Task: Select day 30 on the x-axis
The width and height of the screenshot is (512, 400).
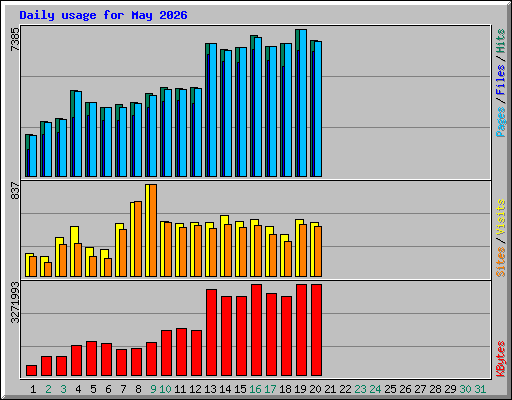Action: pyautogui.click(x=465, y=389)
